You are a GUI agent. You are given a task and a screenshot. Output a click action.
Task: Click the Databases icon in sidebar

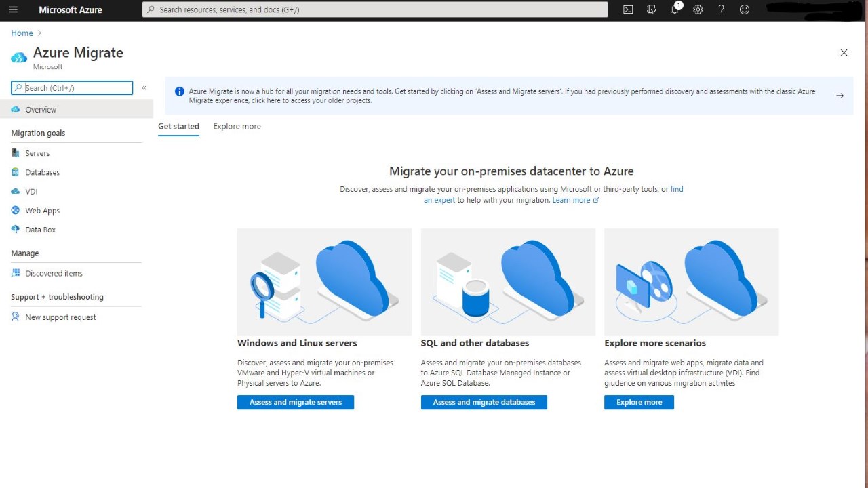[16, 172]
